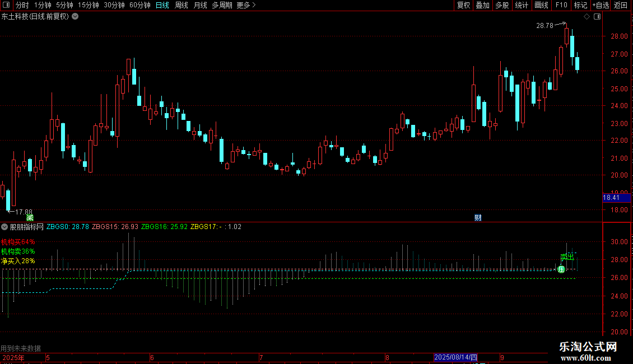Switch to 月线 monthly chart
The width and height of the screenshot is (633, 364).
click(200, 5)
